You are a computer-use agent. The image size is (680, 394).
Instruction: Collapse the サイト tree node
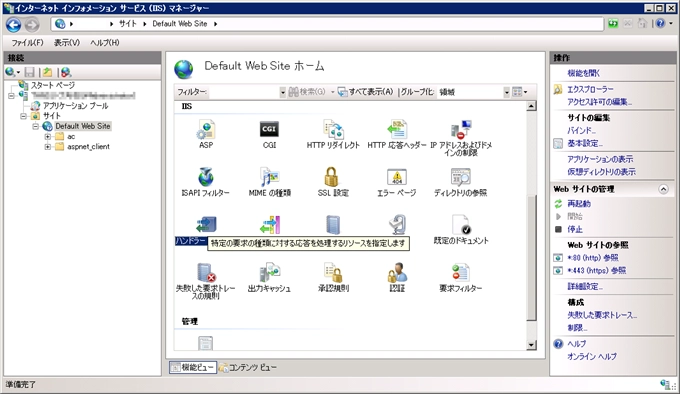click(23, 116)
